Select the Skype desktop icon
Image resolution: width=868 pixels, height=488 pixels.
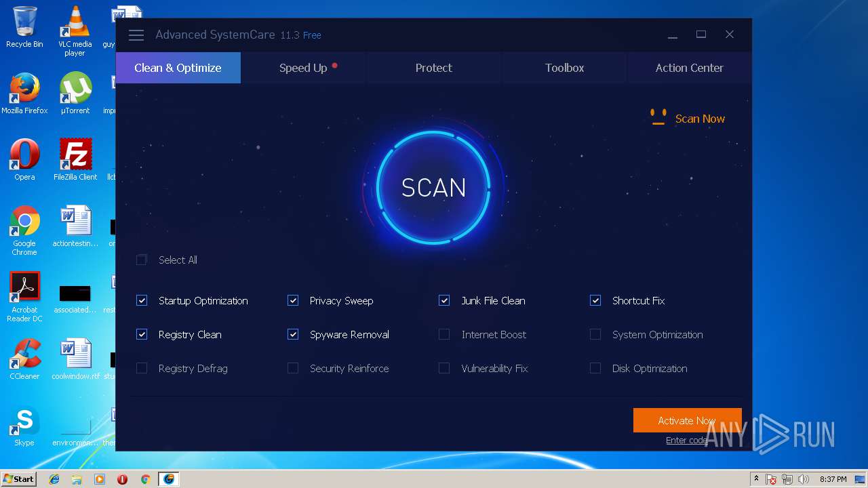(24, 426)
